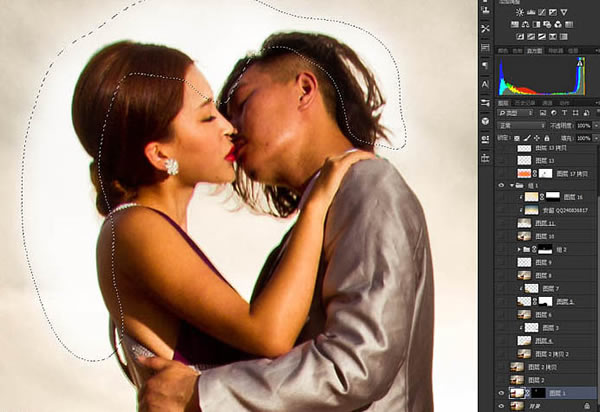Switch to the histogram tab 直方图
Viewport: 600px width, 412px height.
(535, 50)
